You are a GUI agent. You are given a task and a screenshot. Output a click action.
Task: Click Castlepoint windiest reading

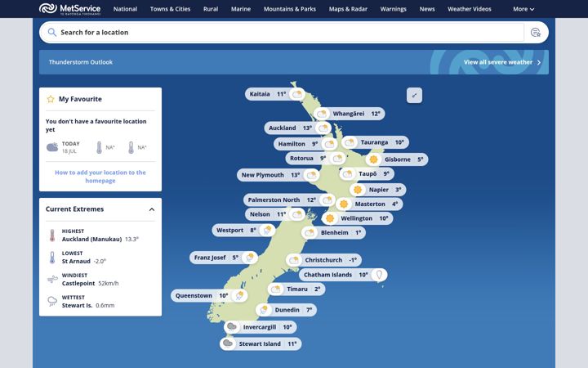(x=90, y=284)
